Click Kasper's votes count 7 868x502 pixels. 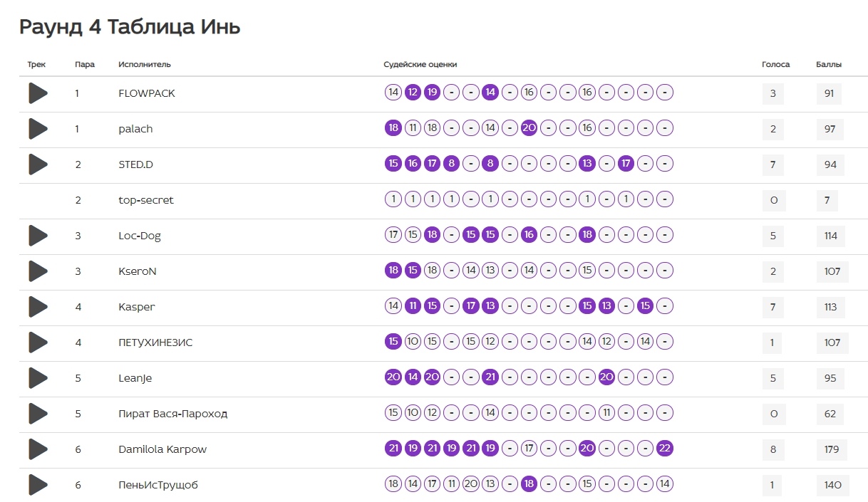773,307
